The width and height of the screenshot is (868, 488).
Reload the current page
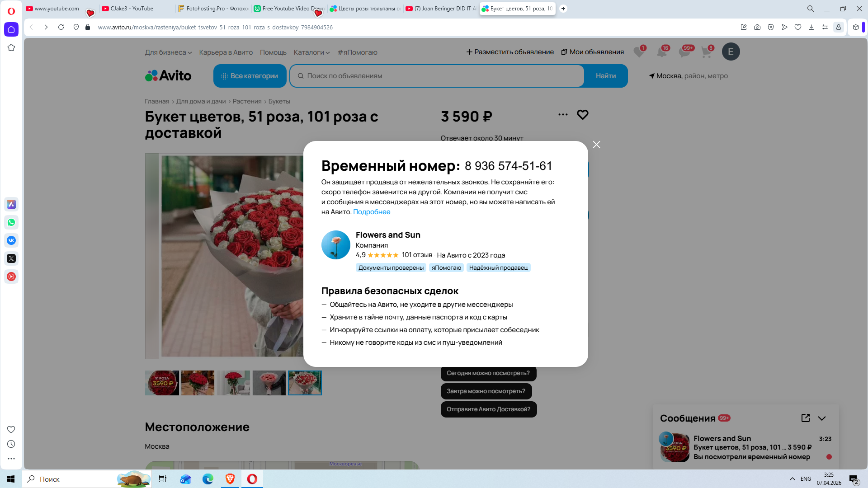[x=61, y=27]
